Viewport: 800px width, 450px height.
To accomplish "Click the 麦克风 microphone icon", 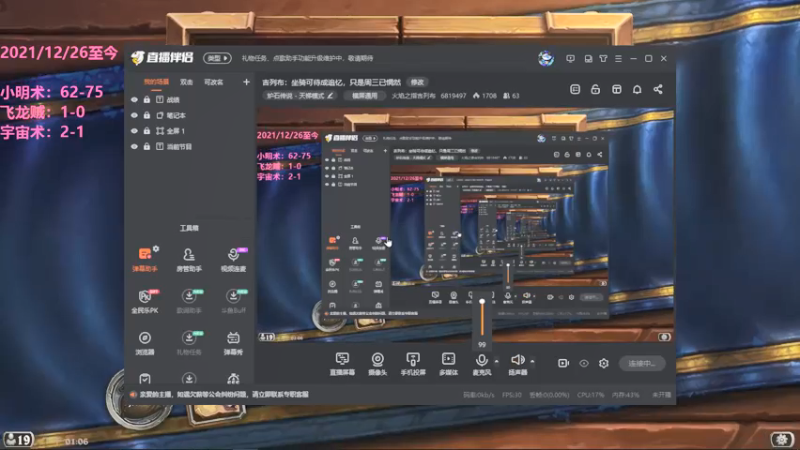I will coord(481,360).
